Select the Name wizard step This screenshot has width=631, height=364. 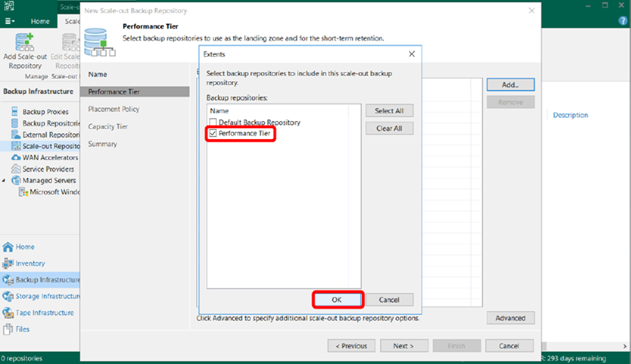[98, 74]
